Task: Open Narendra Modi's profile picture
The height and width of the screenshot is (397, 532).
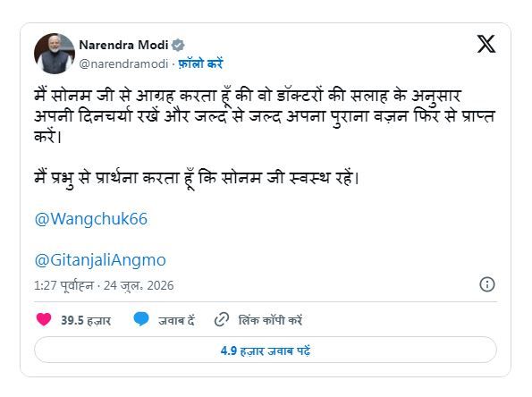Action: pos(55,54)
